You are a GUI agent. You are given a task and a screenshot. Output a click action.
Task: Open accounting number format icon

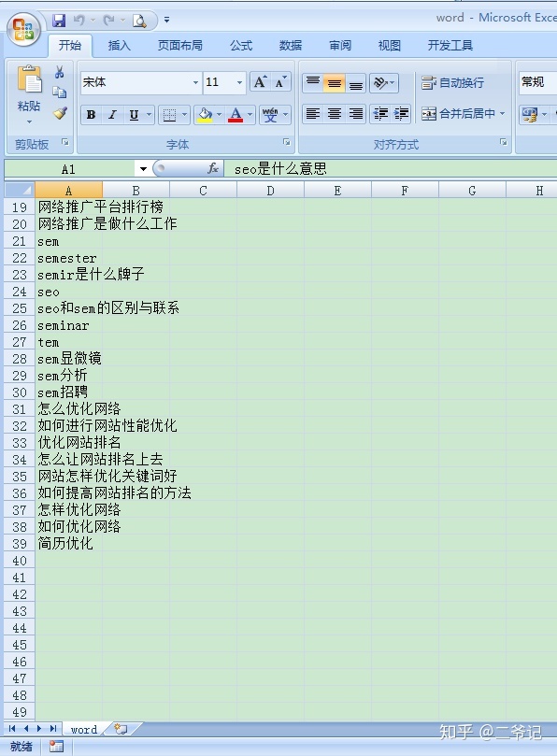pyautogui.click(x=530, y=115)
